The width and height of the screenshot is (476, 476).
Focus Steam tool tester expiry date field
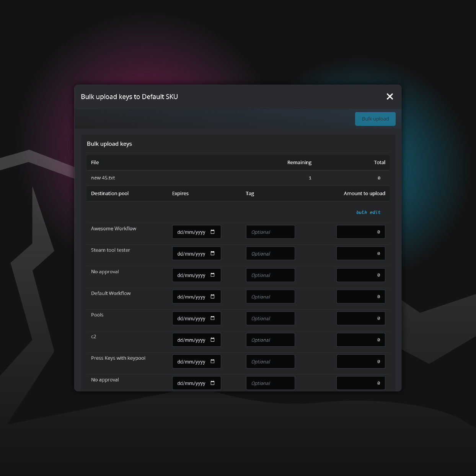[197, 253]
